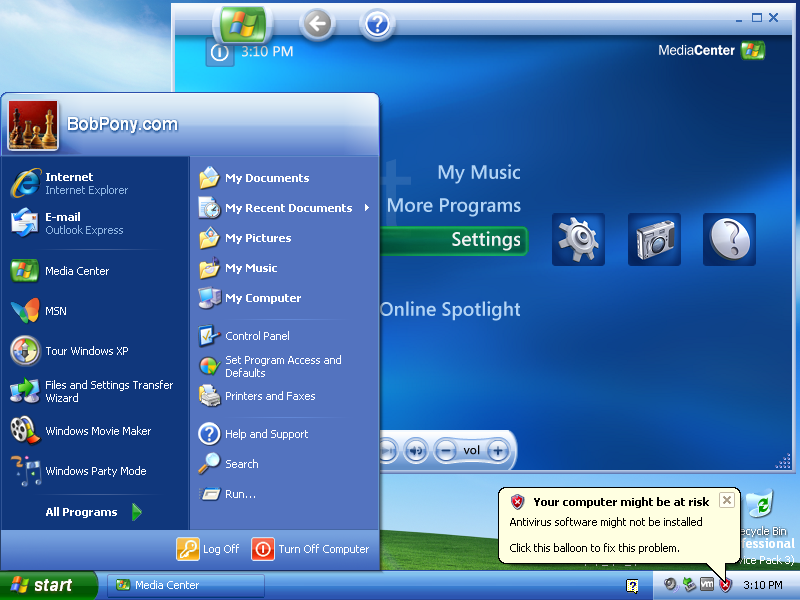Open My Computer

[283, 298]
